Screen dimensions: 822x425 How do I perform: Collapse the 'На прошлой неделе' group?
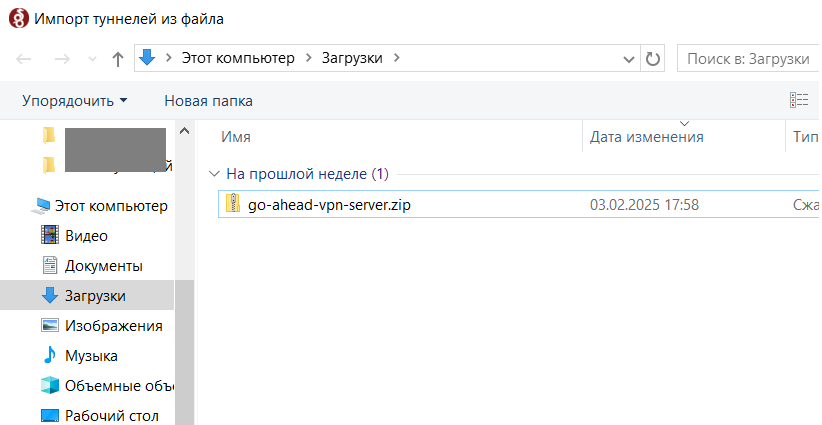tap(212, 174)
